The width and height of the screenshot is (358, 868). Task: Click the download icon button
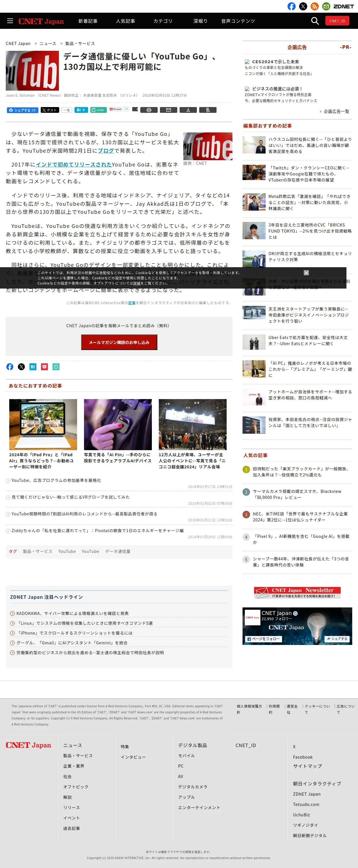click(188, 110)
